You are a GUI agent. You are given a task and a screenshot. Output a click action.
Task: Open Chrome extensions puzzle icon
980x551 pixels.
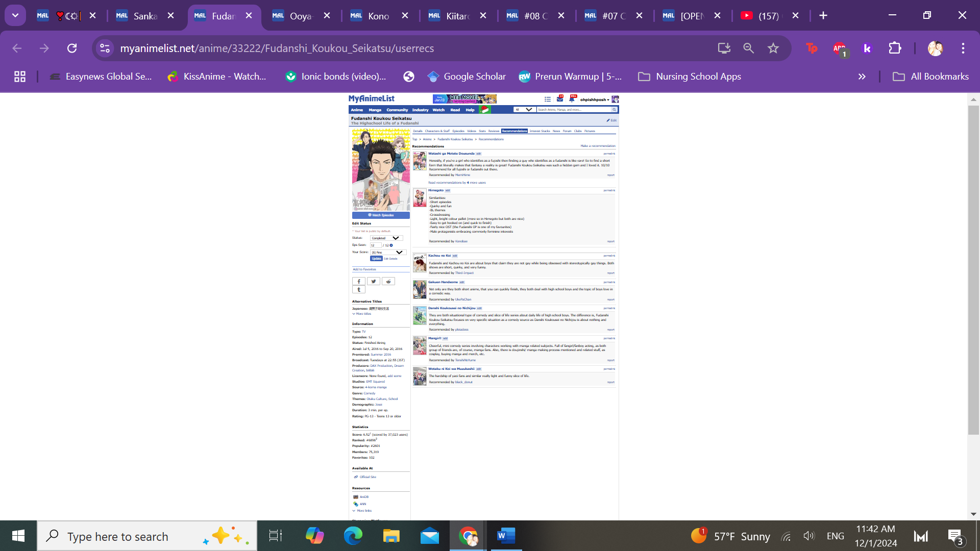point(895,48)
